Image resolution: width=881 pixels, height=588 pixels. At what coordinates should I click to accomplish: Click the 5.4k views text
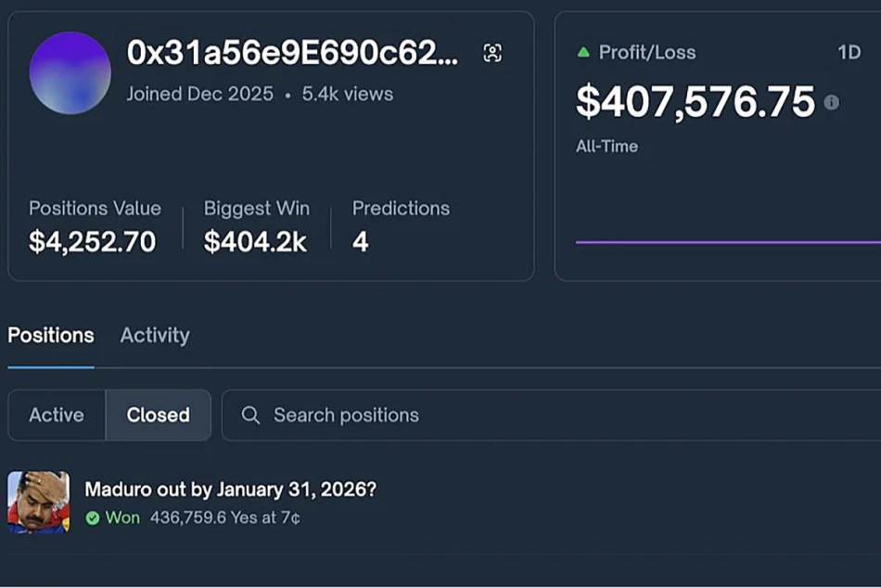348,94
